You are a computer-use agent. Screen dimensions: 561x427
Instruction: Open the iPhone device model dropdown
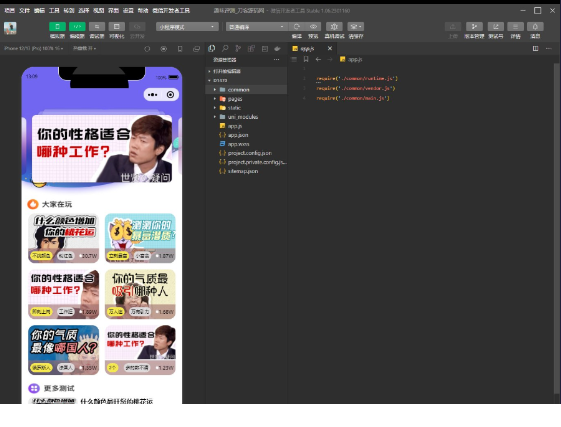[x=34, y=48]
